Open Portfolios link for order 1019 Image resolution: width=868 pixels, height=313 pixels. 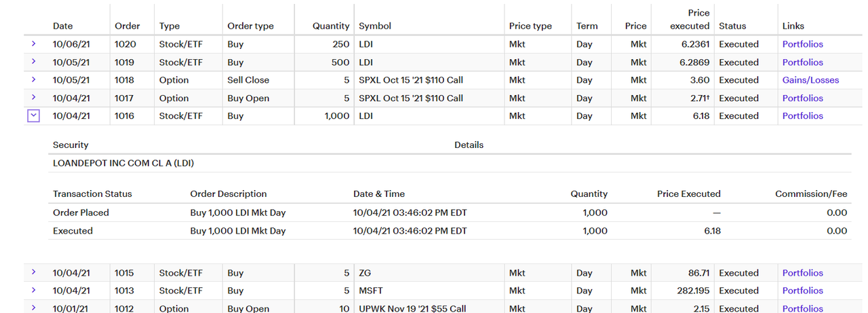tap(802, 62)
